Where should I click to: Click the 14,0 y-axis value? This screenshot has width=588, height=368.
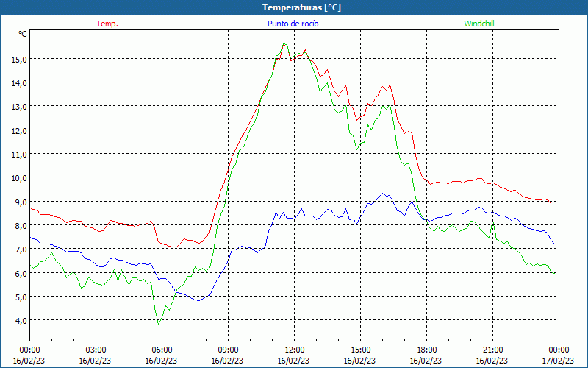(x=20, y=82)
